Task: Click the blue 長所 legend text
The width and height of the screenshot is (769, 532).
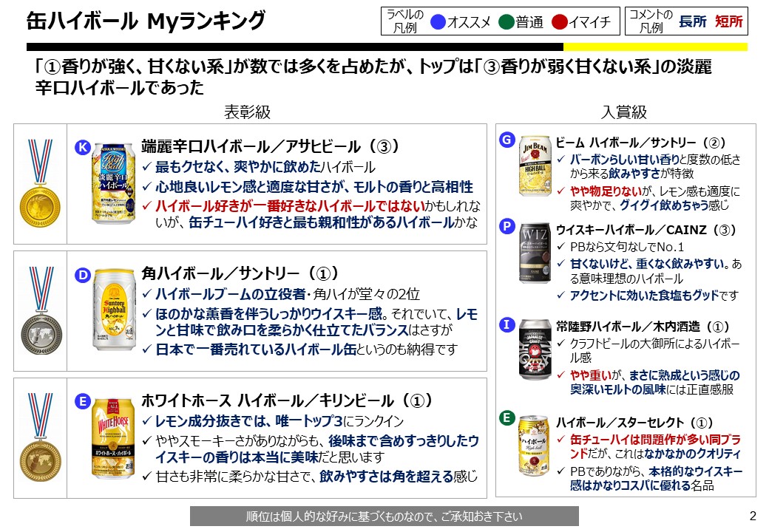Action: pos(693,21)
